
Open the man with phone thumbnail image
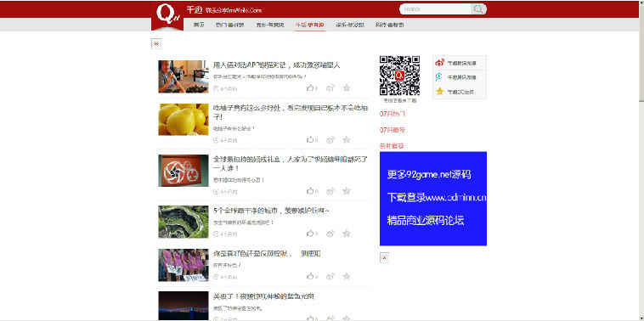(184, 76)
